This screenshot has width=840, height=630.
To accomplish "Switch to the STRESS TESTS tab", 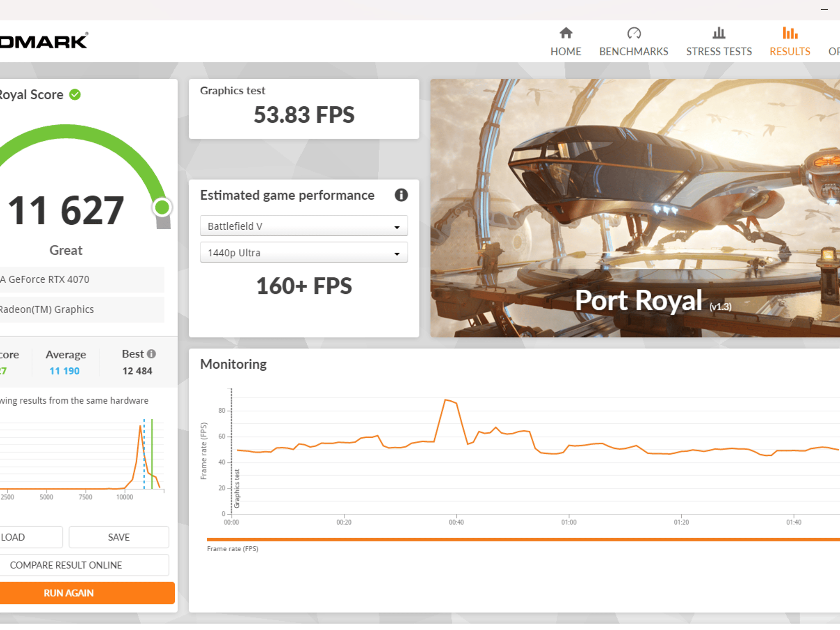I will click(x=719, y=42).
